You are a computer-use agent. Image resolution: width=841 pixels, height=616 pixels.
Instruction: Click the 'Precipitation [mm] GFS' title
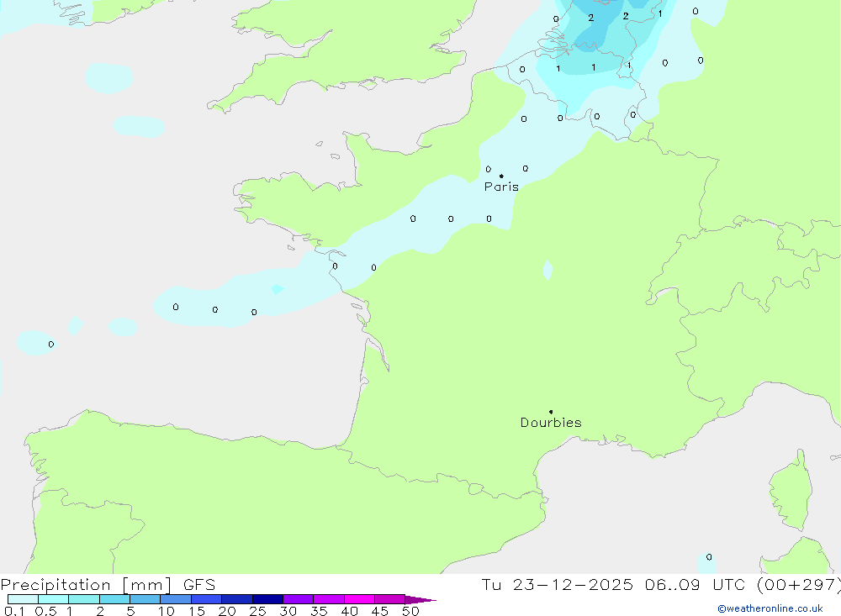[x=108, y=584]
